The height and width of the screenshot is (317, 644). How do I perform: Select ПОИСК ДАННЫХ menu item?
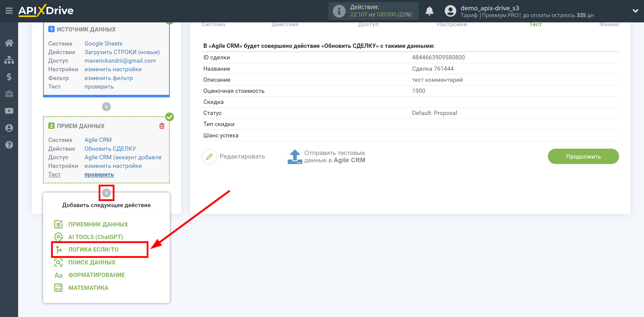92,262
